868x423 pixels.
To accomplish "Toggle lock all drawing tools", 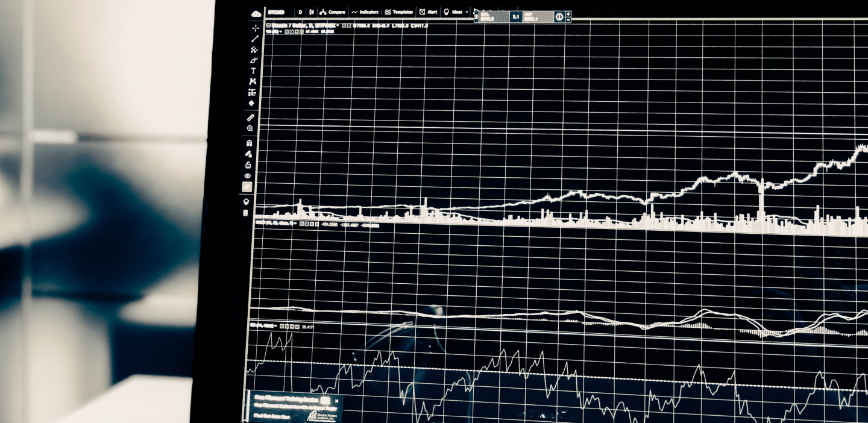I will coord(248,164).
